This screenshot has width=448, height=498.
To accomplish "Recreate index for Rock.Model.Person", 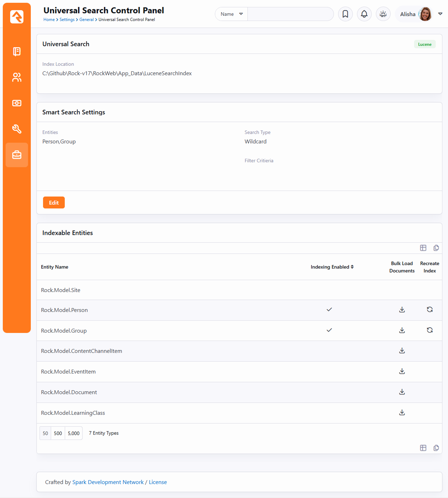I will tap(429, 310).
